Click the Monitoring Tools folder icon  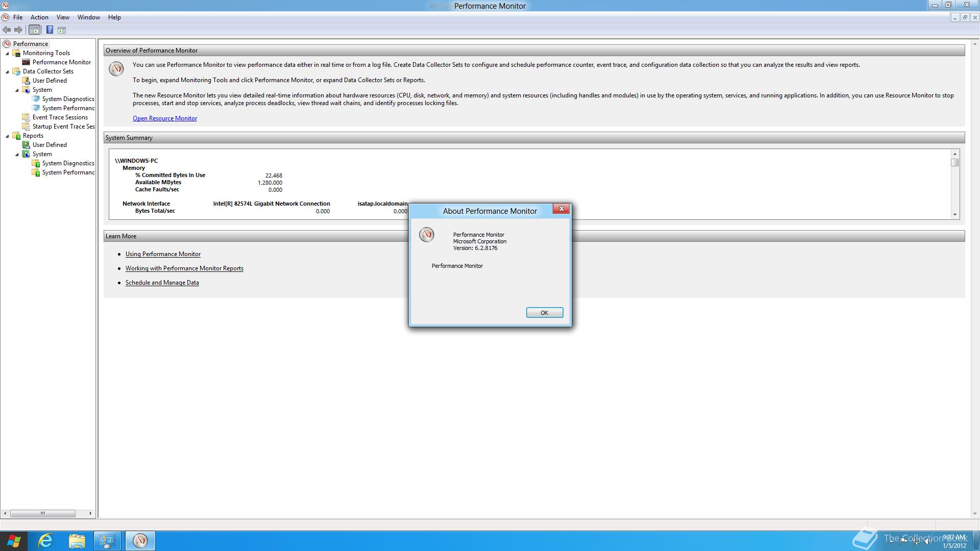point(17,53)
